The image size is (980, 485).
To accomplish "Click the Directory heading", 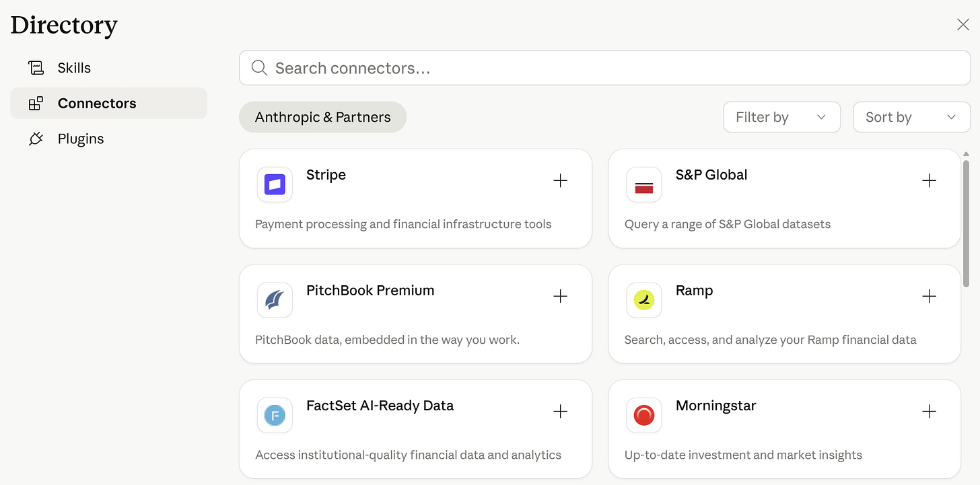I will point(64,25).
